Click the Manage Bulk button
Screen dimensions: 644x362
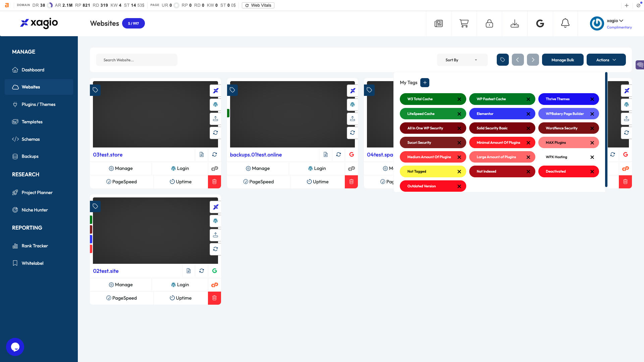[562, 60]
